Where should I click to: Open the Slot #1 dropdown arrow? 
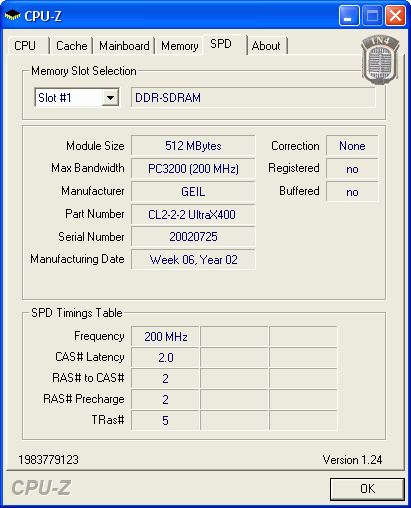coord(110,98)
